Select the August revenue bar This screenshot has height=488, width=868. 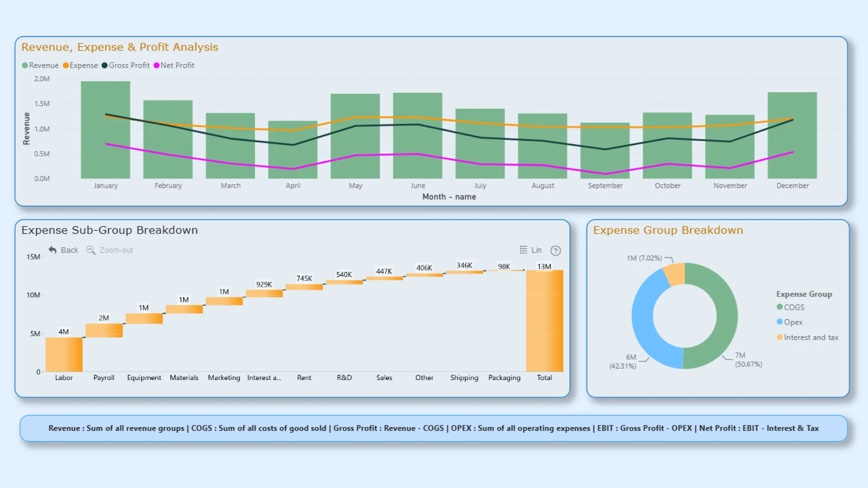click(542, 146)
